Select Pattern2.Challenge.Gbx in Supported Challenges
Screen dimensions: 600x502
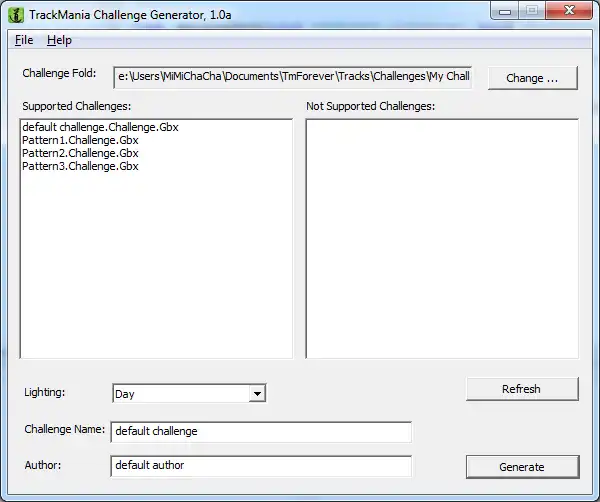click(x=80, y=153)
